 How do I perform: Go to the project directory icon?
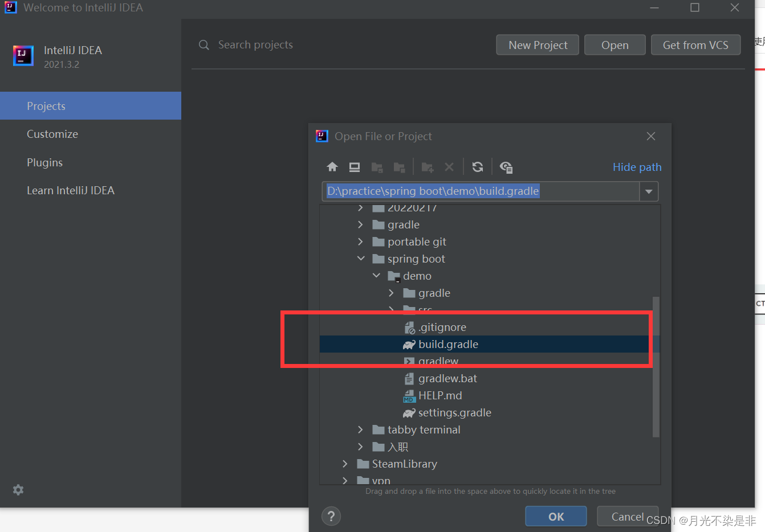click(377, 167)
